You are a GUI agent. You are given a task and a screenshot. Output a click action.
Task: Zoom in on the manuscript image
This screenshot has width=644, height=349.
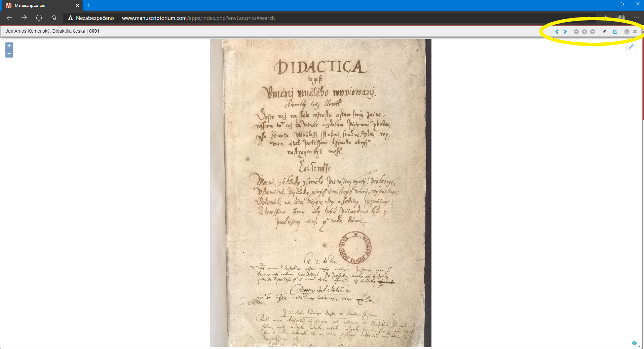pos(9,46)
